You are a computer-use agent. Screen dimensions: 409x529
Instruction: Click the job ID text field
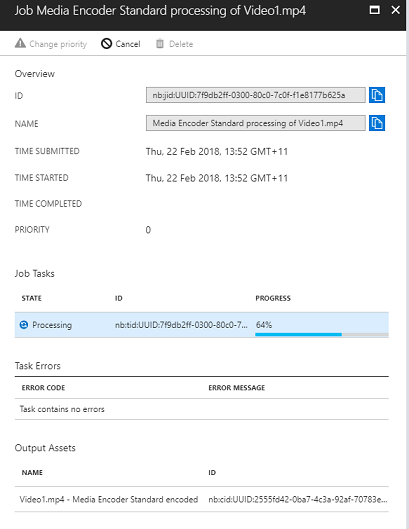(255, 95)
